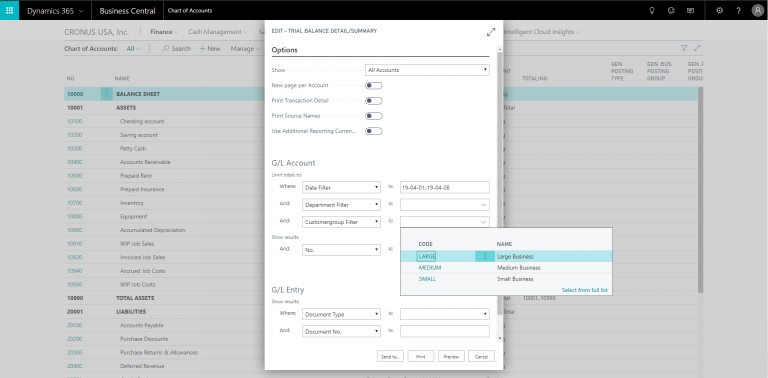Open the user profile avatar
Screen dimensions: 768x378
point(757,10)
